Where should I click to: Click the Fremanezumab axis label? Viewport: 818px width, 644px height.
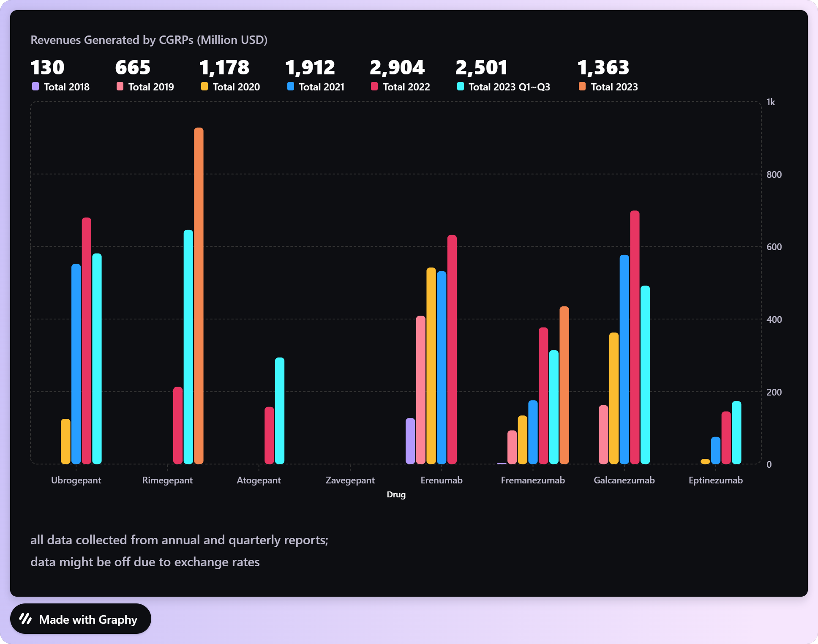point(532,480)
